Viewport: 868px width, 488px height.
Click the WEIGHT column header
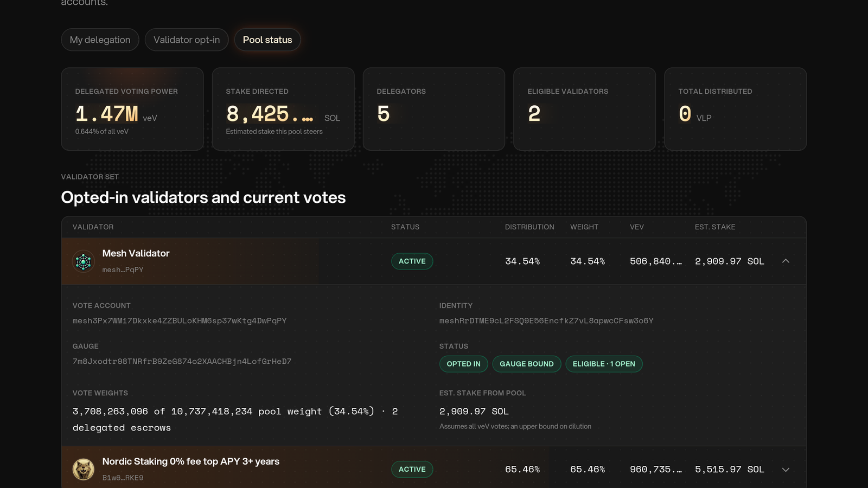pos(584,227)
